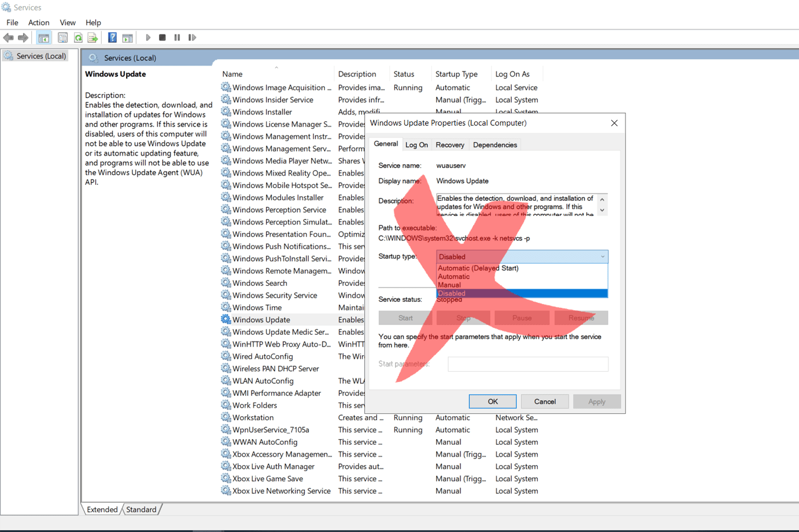This screenshot has width=799, height=532.
Task: Click the Pause Service toolbar icon
Action: (x=177, y=38)
